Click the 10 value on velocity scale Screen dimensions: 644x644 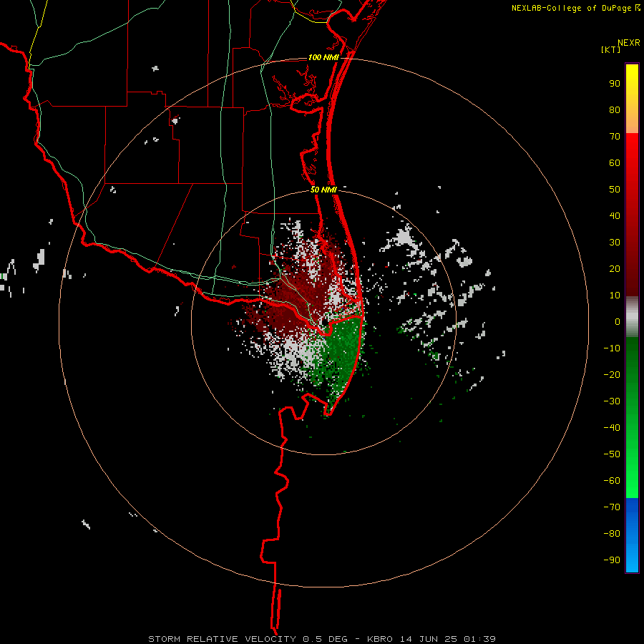[x=615, y=296]
